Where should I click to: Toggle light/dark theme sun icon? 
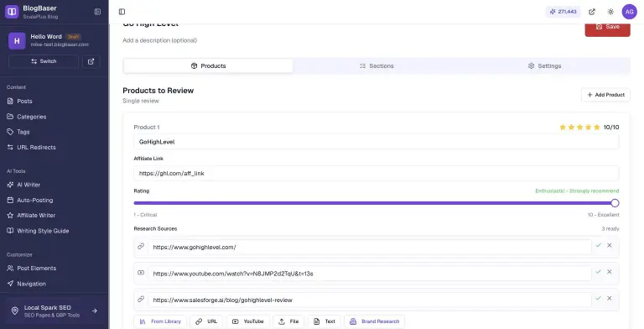click(610, 12)
